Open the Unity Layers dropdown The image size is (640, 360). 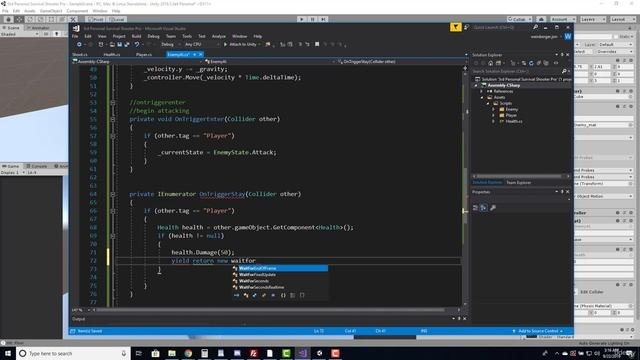[x=592, y=19]
